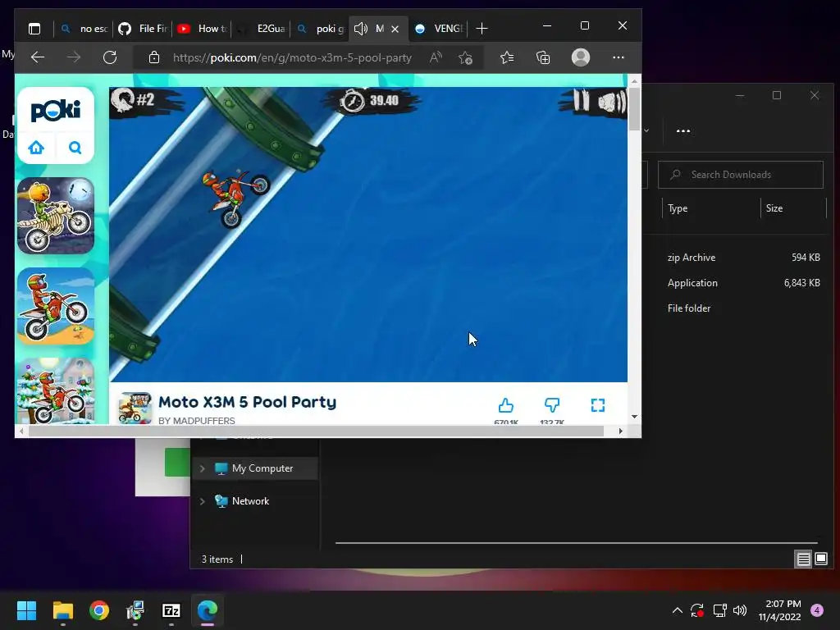Open a new browser tab
This screenshot has width=840, height=630.
[x=482, y=29]
